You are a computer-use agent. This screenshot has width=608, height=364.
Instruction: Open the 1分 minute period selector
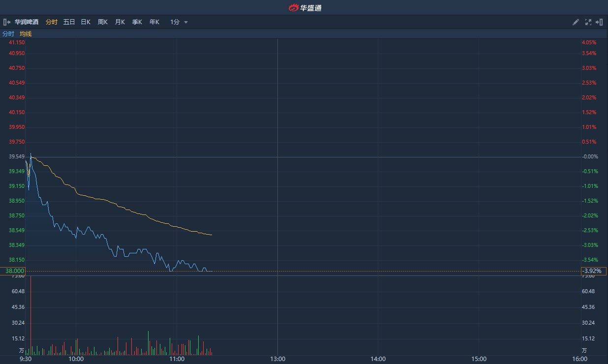coord(175,22)
